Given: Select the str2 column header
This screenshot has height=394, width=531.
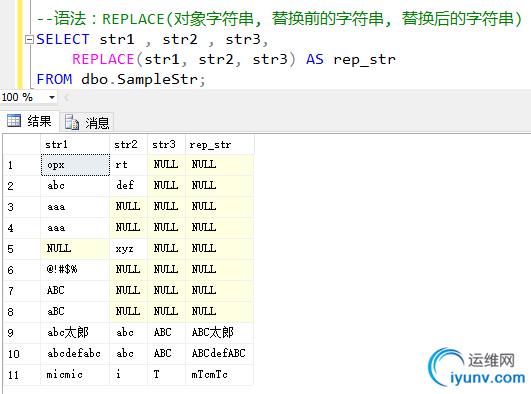Looking at the screenshot, I should pos(128,145).
